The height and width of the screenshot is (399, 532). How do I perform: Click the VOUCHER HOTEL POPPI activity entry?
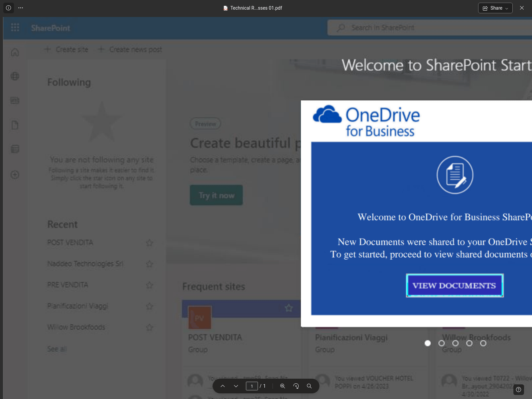pos(374,382)
